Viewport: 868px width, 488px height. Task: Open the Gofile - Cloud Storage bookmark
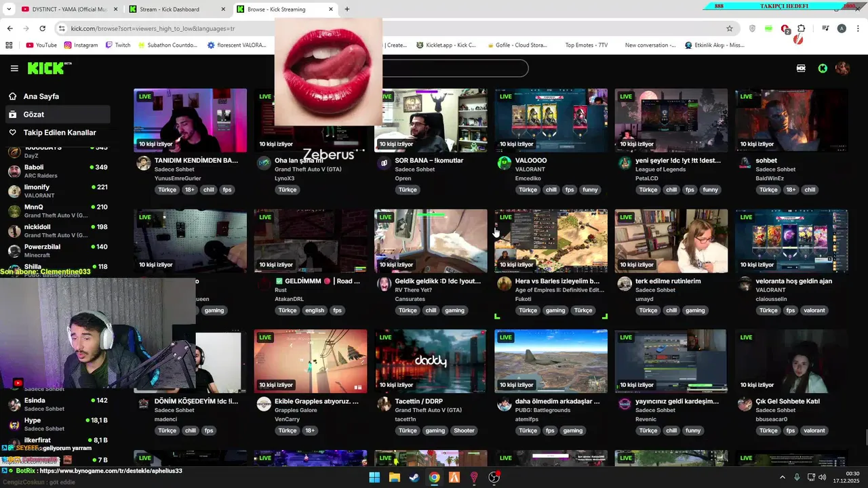pos(517,45)
